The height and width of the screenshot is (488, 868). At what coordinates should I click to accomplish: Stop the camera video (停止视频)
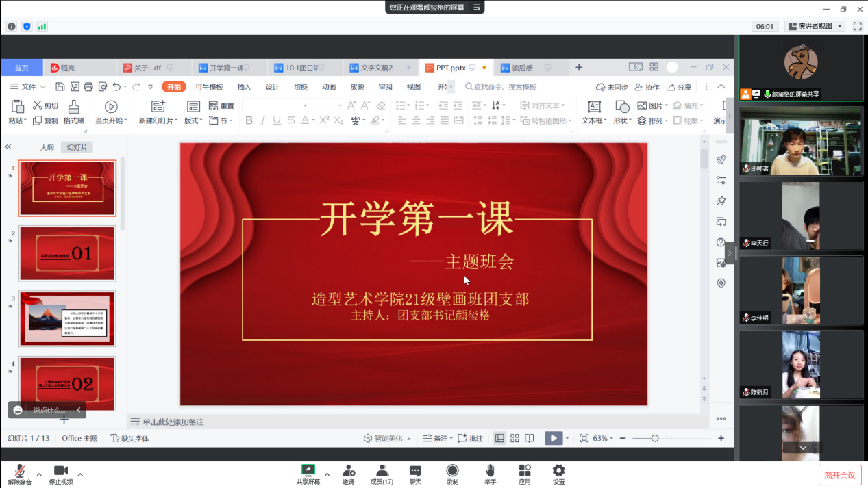[x=61, y=471]
